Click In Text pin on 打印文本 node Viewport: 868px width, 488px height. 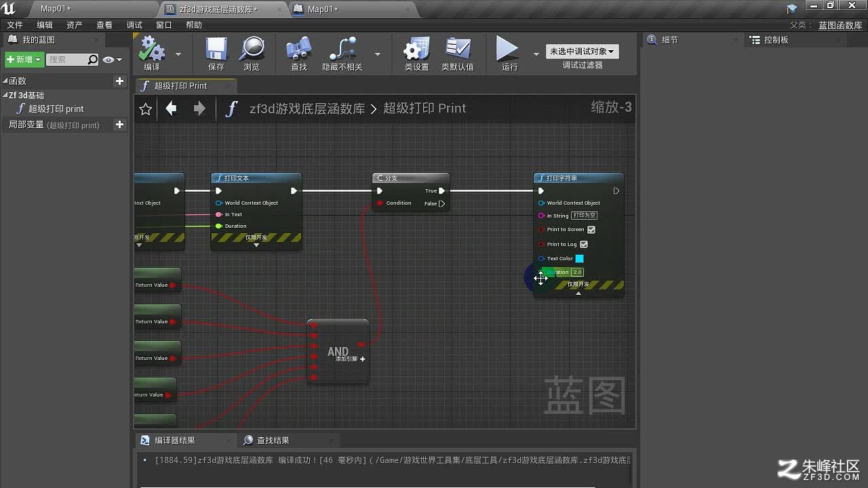[218, 215]
